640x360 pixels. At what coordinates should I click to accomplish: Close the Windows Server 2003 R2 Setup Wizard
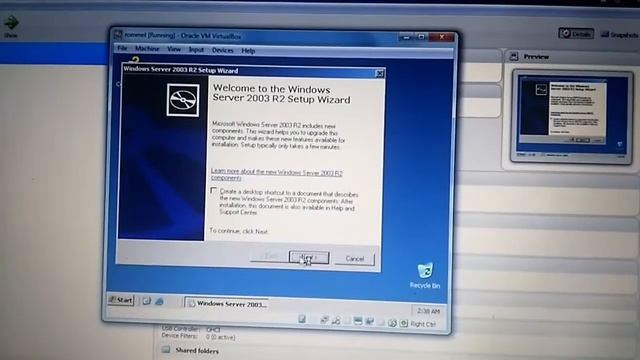(379, 73)
